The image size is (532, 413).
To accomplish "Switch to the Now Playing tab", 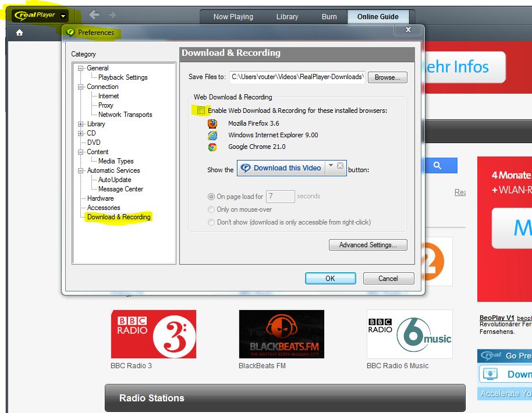I will click(233, 17).
